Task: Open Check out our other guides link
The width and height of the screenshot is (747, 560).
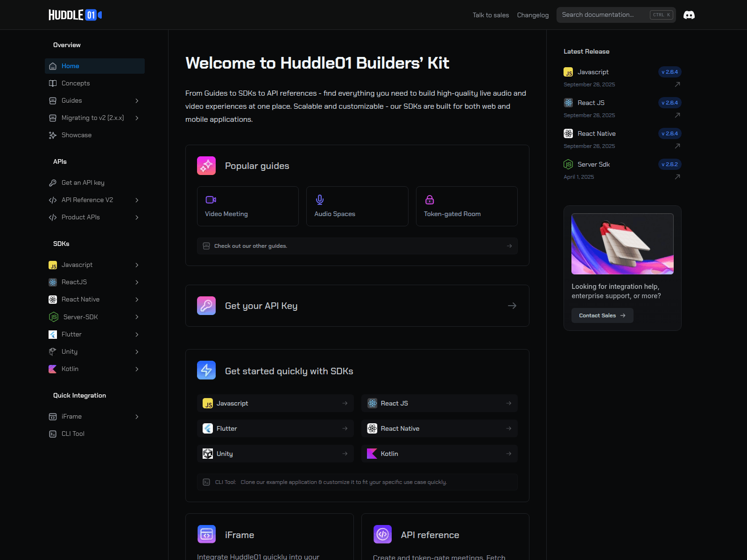Action: (250, 246)
